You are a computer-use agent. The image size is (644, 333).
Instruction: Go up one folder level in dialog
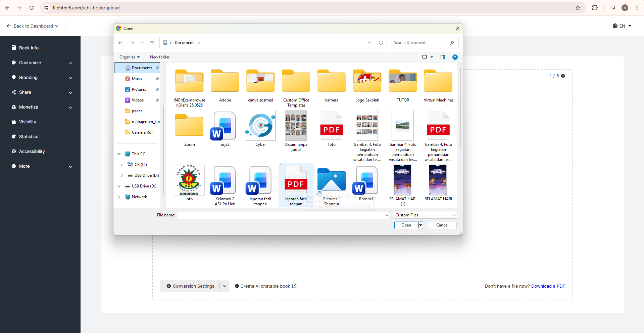[x=152, y=43]
